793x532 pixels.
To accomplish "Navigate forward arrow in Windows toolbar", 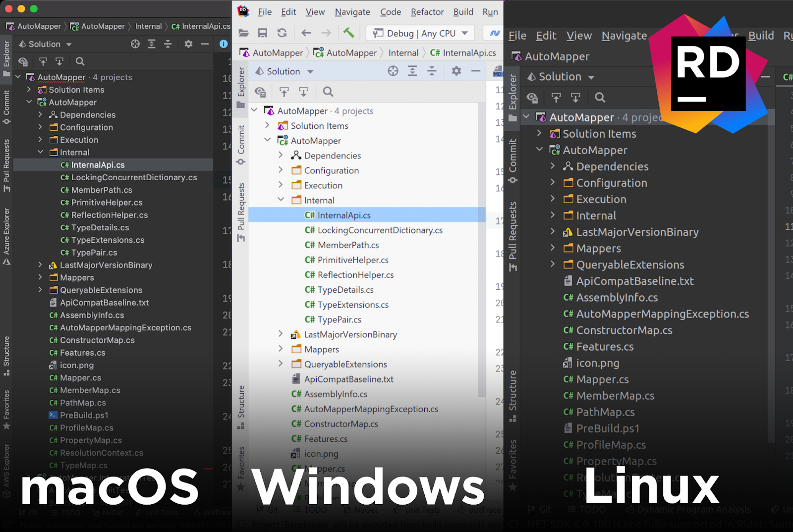I will point(326,33).
